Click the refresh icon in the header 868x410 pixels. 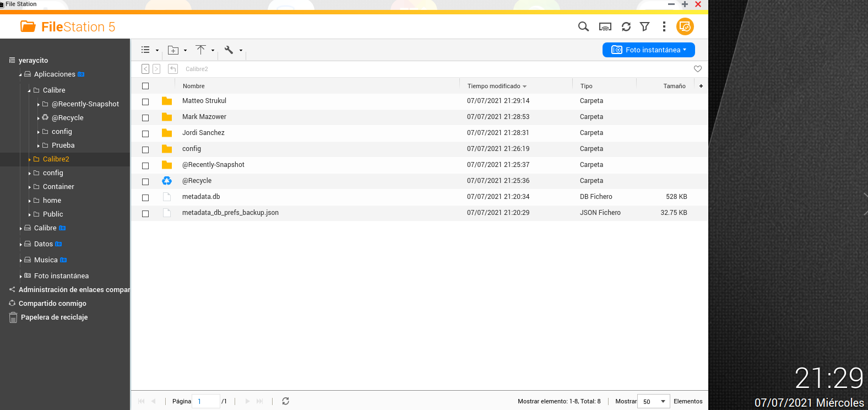(626, 26)
